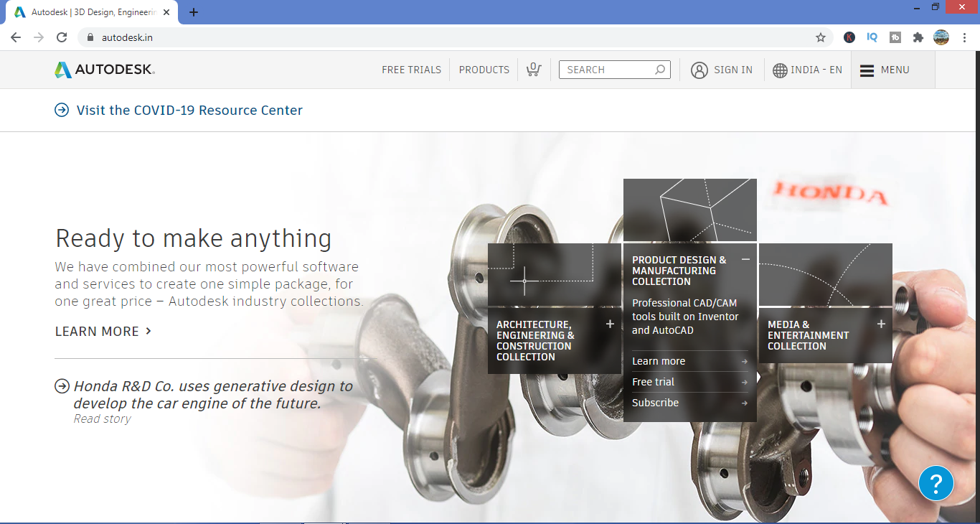Screen dimensions: 980x524
Task: Reload the page with the refresh icon
Action: coord(62,37)
